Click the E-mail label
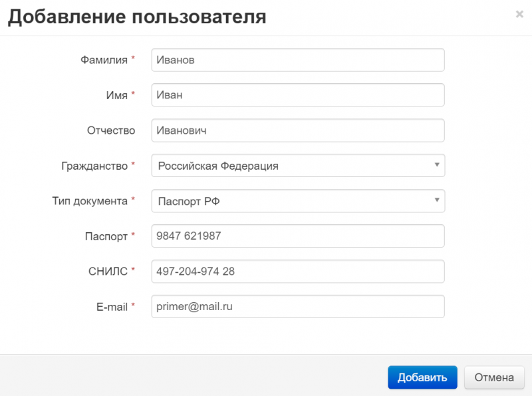 click(x=112, y=306)
